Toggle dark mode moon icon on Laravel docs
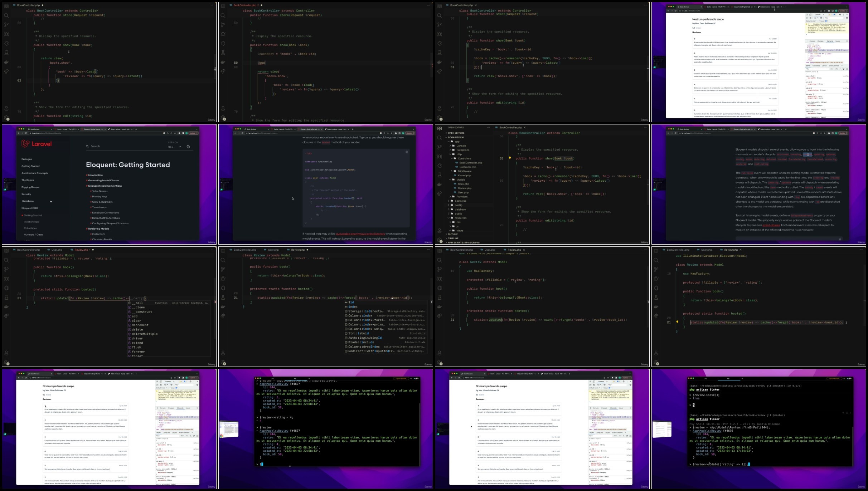The image size is (868, 491). (x=188, y=146)
